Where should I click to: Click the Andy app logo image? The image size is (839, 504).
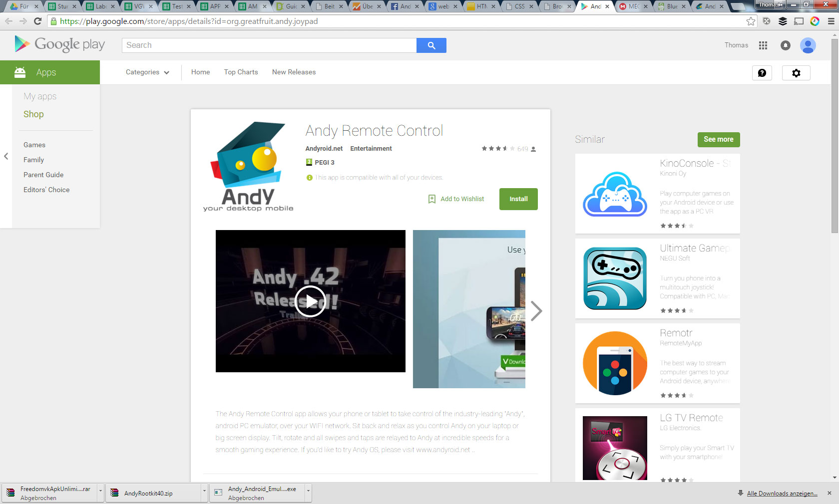pyautogui.click(x=248, y=167)
